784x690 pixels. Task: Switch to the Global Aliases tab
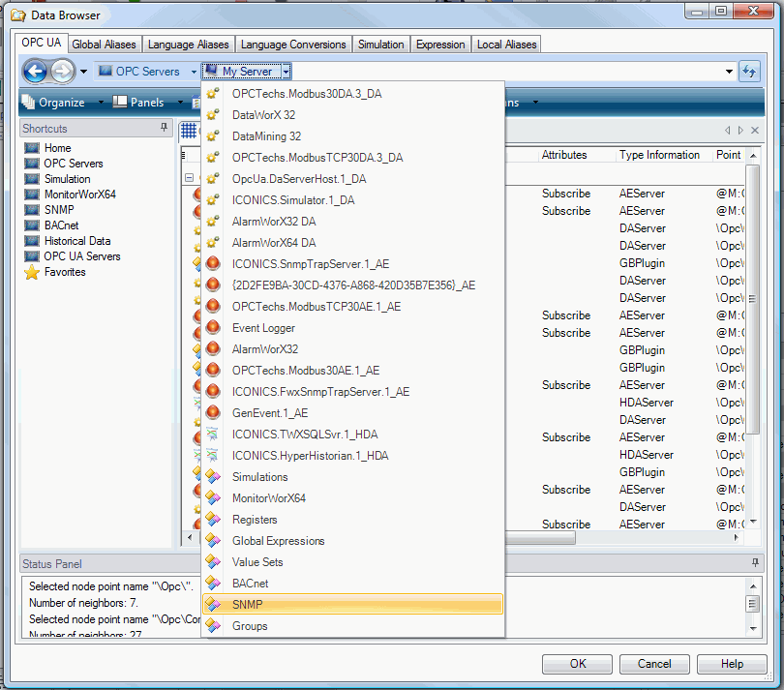(106, 45)
